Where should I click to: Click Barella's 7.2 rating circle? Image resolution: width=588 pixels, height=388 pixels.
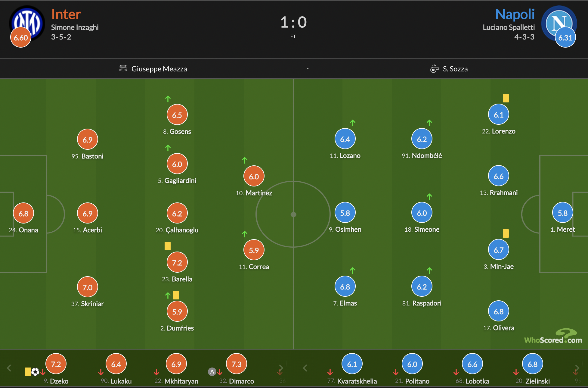pos(177,262)
